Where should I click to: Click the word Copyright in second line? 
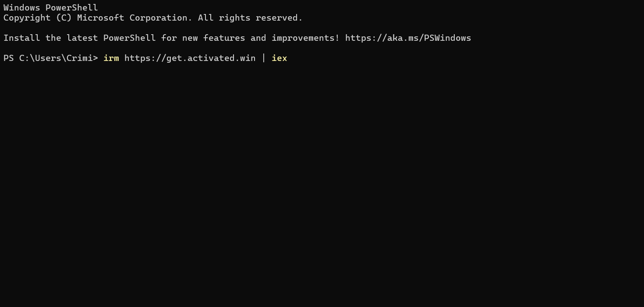(x=27, y=18)
